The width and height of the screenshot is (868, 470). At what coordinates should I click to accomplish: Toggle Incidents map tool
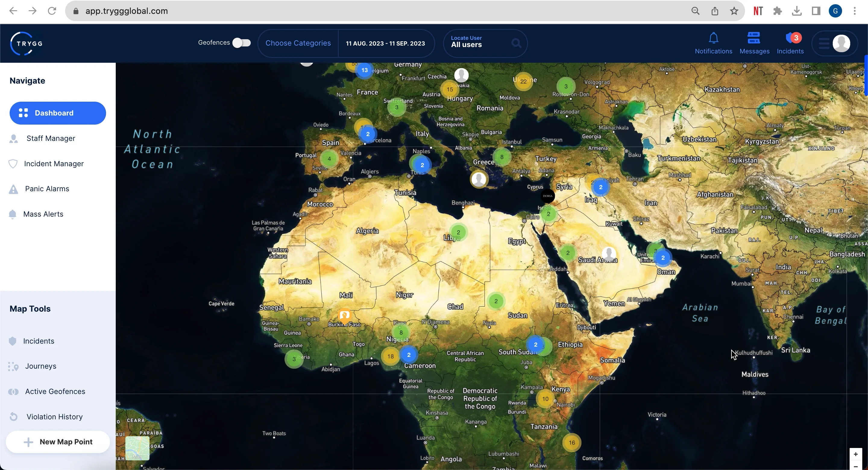point(38,341)
